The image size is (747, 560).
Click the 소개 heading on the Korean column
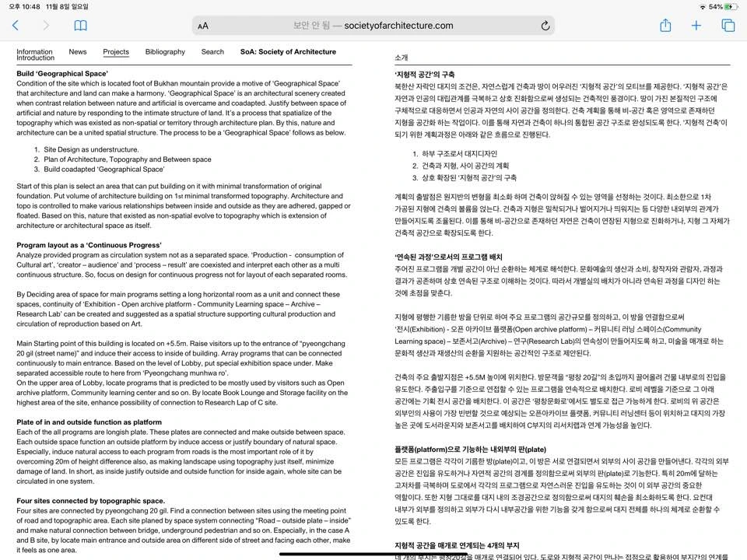[x=402, y=58]
